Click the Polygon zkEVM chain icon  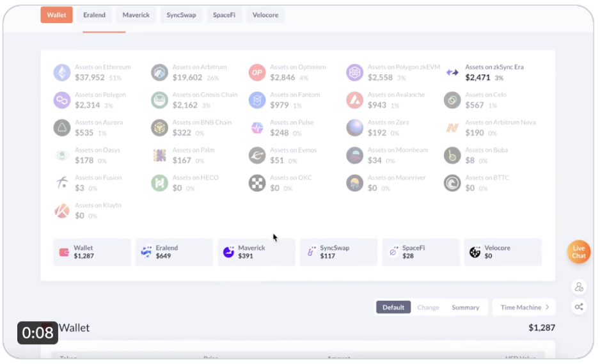[x=355, y=73]
